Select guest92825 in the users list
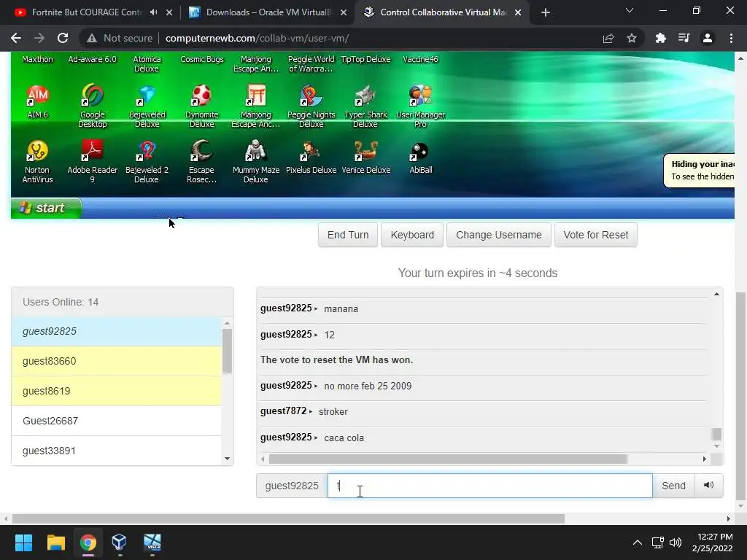The image size is (747, 560). pyautogui.click(x=117, y=332)
